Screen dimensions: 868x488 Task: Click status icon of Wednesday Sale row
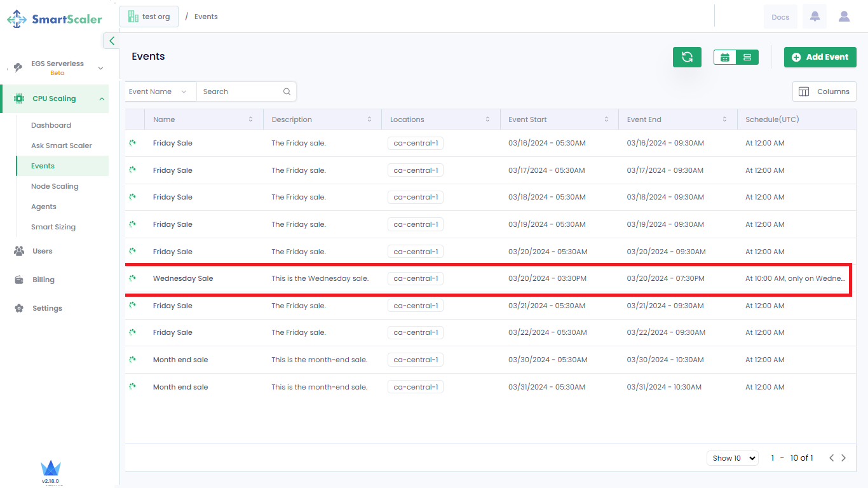(133, 278)
